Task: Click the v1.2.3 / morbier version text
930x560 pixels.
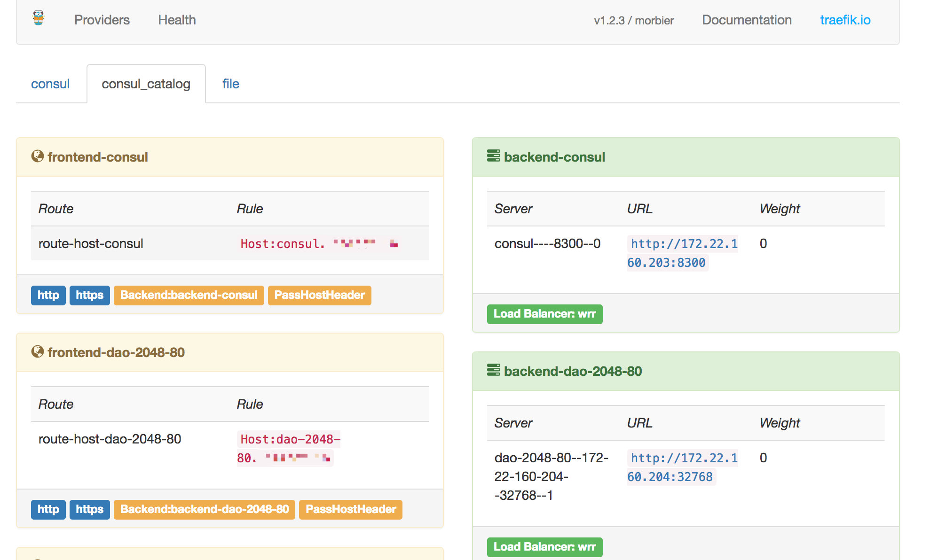Action: (634, 21)
